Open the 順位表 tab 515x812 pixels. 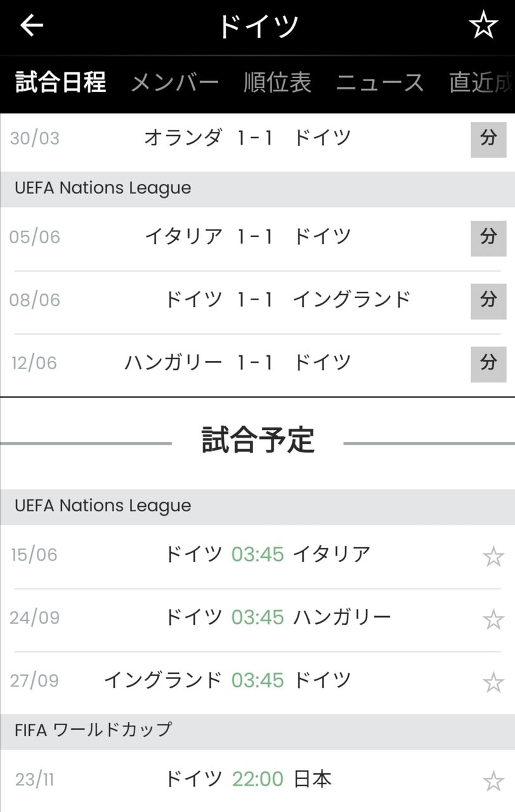pyautogui.click(x=277, y=82)
